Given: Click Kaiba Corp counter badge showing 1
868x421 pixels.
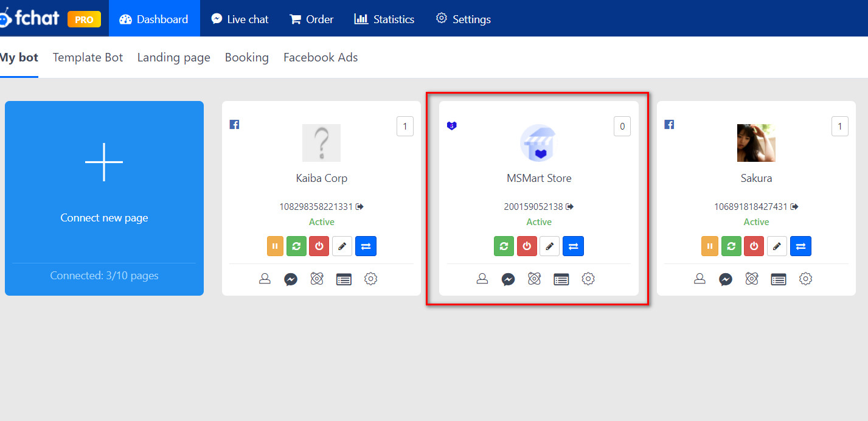Looking at the screenshot, I should coord(405,127).
